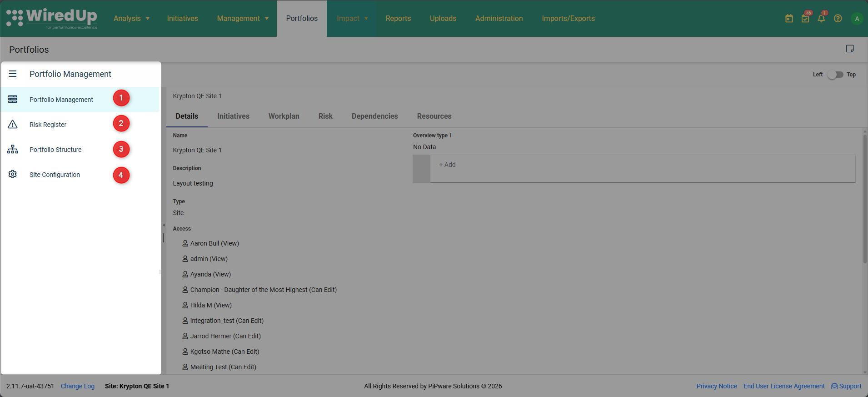
Task: Select Portfolio Structure in the sidebar
Action: click(80, 150)
